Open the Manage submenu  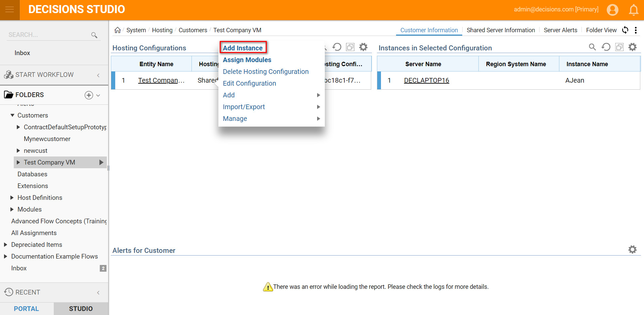pyautogui.click(x=271, y=119)
